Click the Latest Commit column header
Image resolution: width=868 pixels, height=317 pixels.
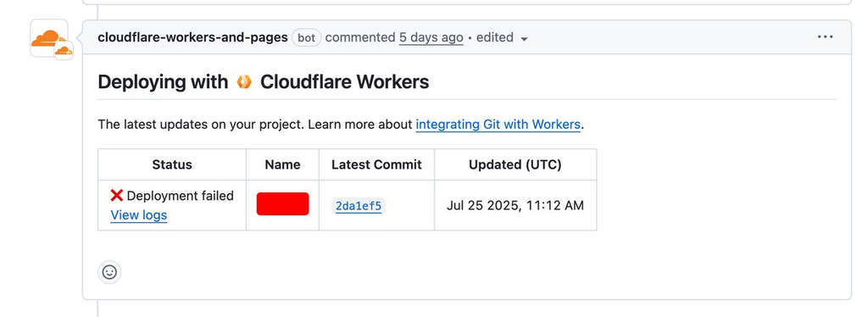coord(376,164)
